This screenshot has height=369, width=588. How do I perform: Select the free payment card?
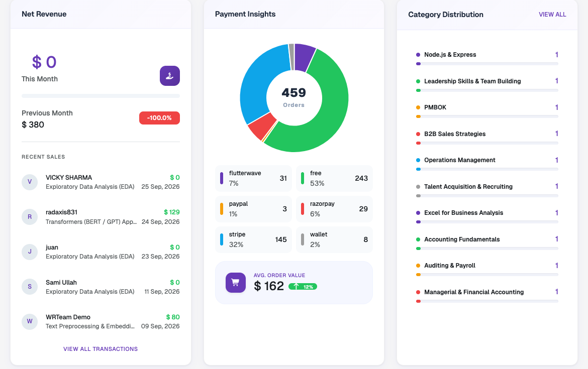tap(335, 178)
